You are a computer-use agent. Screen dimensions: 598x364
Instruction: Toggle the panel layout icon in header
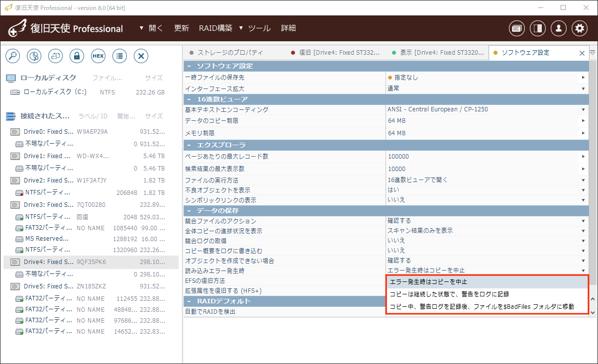(x=538, y=28)
